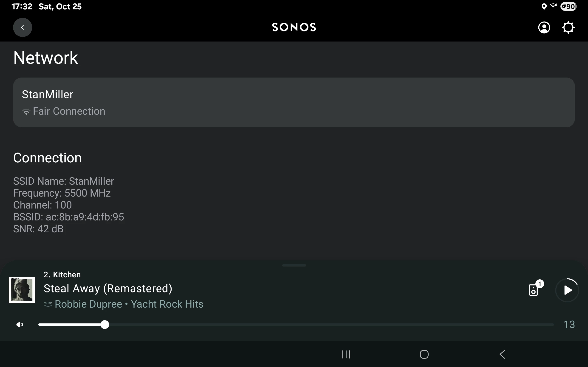Open the speaker grouping output selector
The height and width of the screenshot is (367, 588).
click(x=534, y=290)
